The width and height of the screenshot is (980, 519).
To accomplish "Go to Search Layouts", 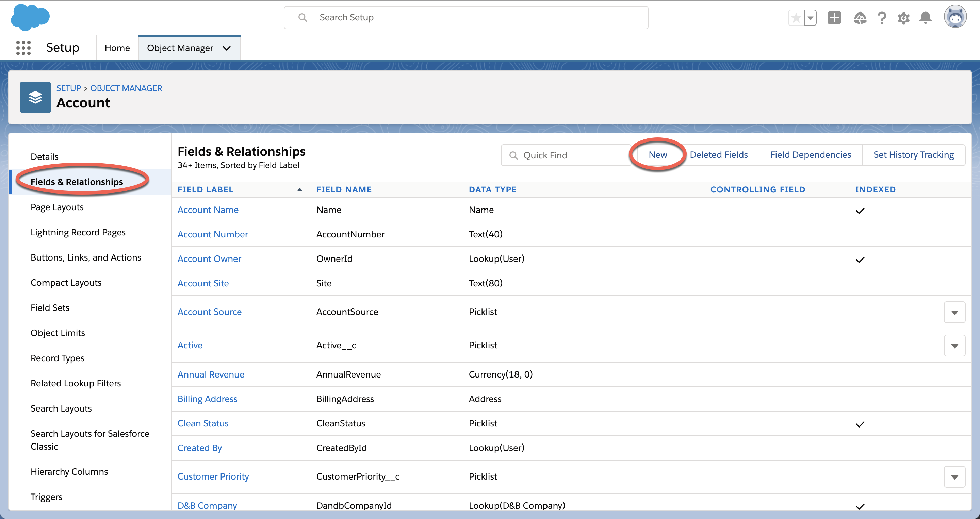I will click(61, 408).
